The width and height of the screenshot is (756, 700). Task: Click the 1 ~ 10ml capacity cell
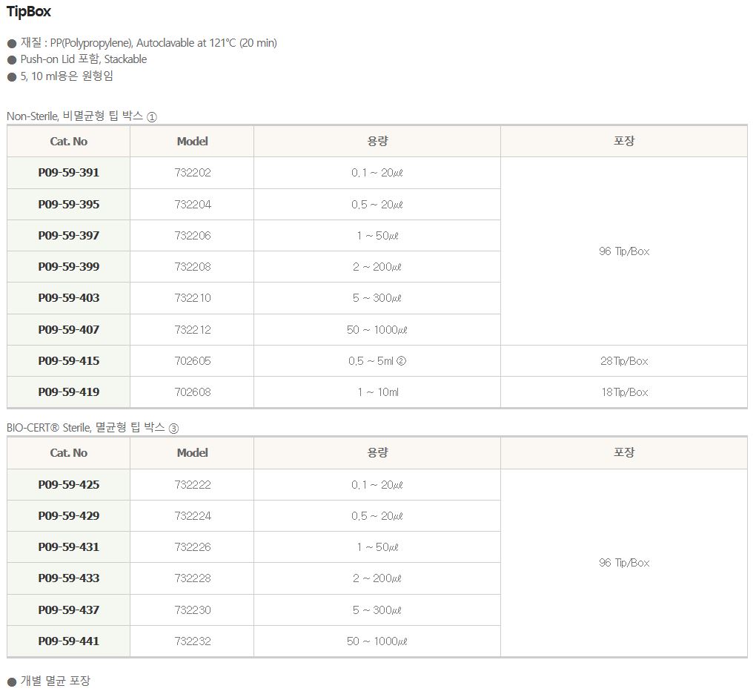coord(377,392)
